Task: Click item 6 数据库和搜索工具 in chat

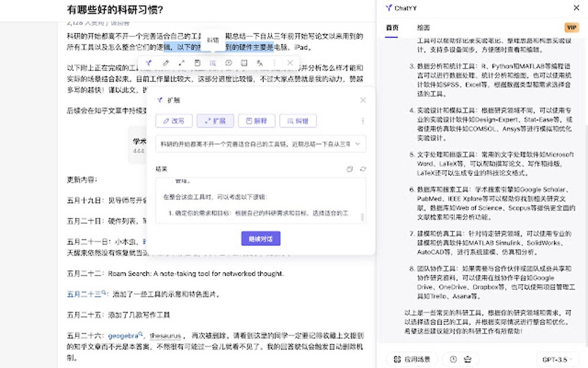Action: [492, 203]
